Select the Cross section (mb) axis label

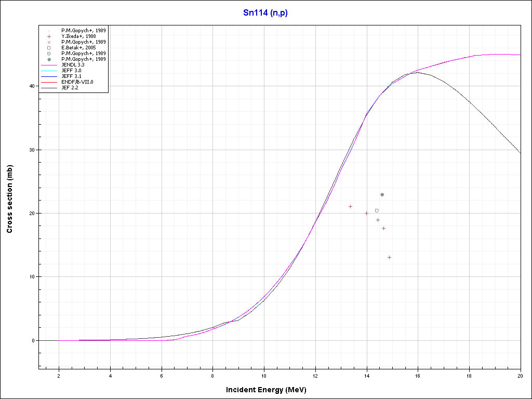pos(10,199)
